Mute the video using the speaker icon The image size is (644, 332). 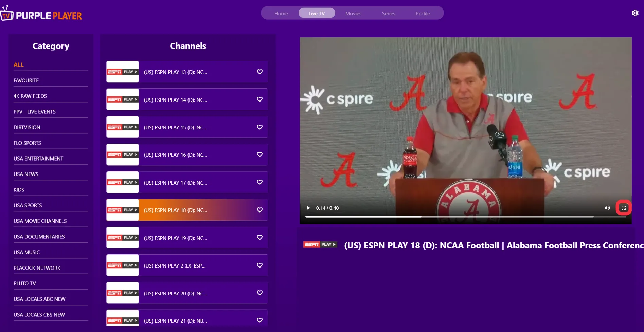pos(607,208)
